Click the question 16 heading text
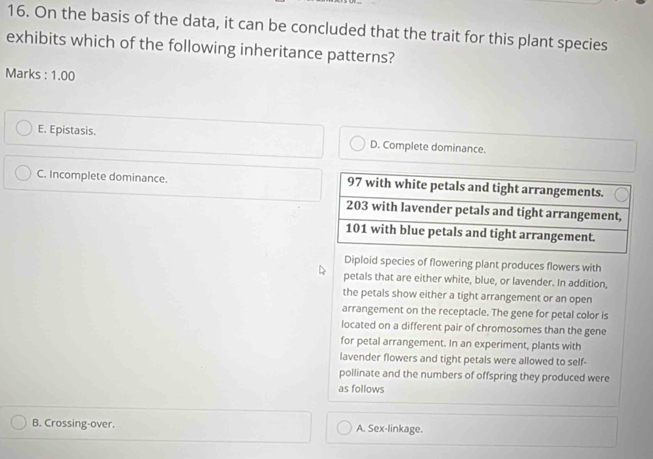 pos(307,37)
